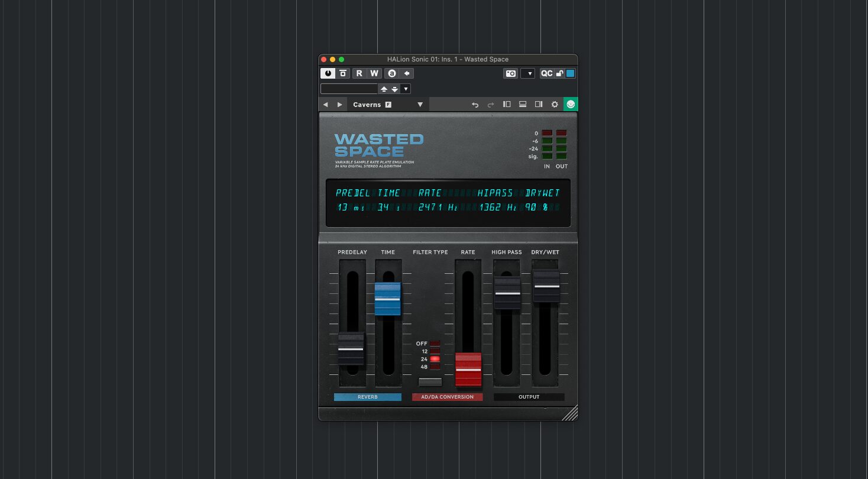Enable Read automation (R) button
Viewport: 868px width, 479px height.
pyautogui.click(x=359, y=73)
